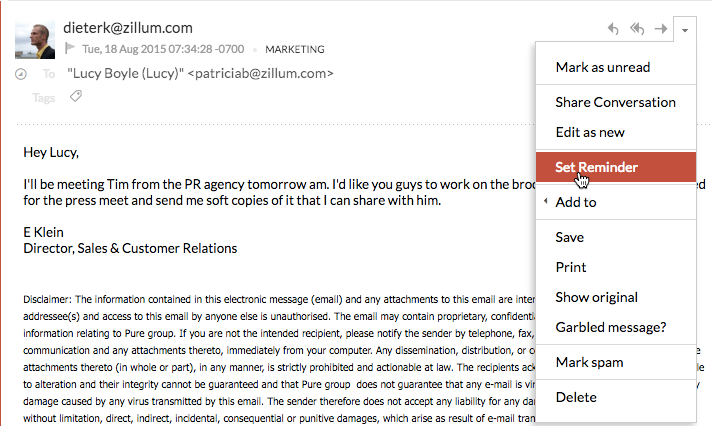Click Set Reminder in the menu
Image resolution: width=712 pixels, height=426 pixels.
(x=596, y=167)
